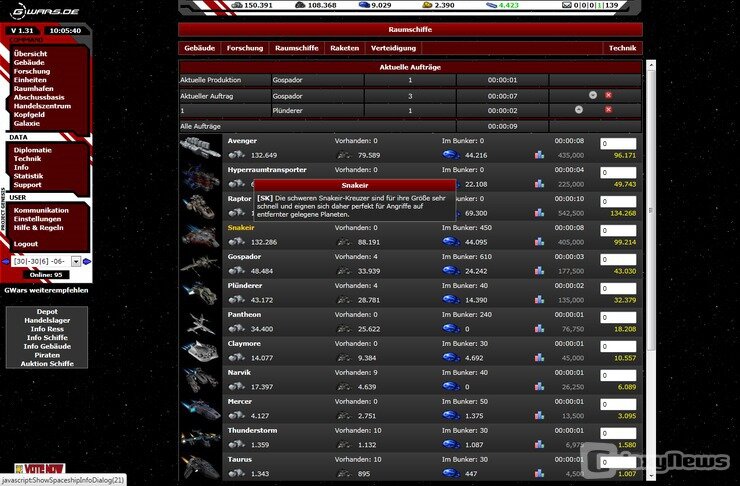The height and width of the screenshot is (486, 740).
Task: Open Auktion Schiffe link
Action: click(x=47, y=364)
